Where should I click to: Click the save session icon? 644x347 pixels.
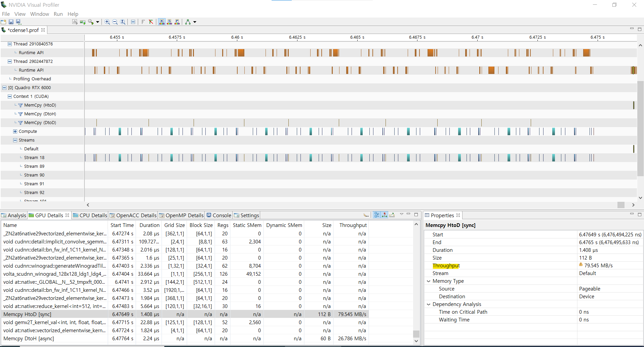point(11,22)
